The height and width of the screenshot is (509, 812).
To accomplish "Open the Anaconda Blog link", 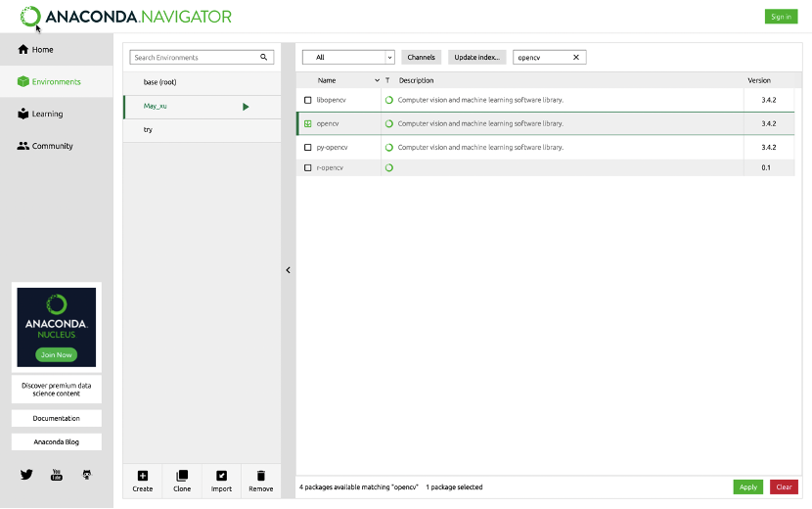I will point(57,442).
